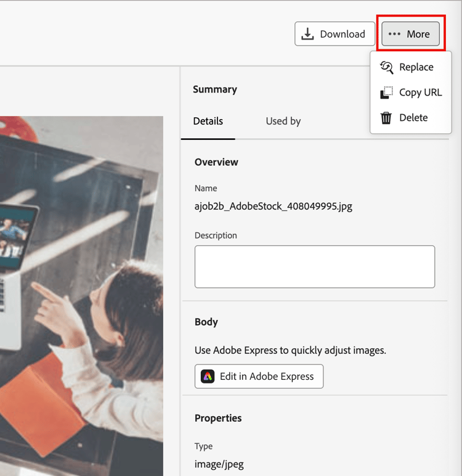Switch to the Details tab
Image resolution: width=462 pixels, height=476 pixels.
[x=208, y=121]
